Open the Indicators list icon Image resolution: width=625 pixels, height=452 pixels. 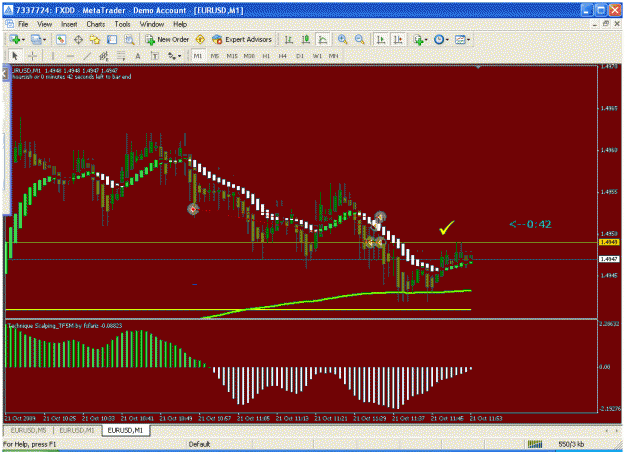click(418, 39)
